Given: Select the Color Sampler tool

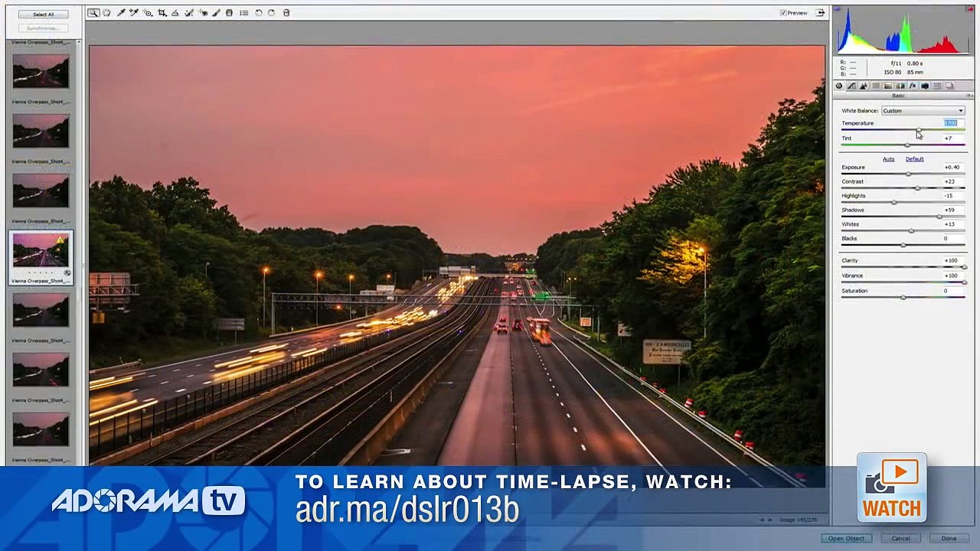Looking at the screenshot, I should pyautogui.click(x=134, y=13).
